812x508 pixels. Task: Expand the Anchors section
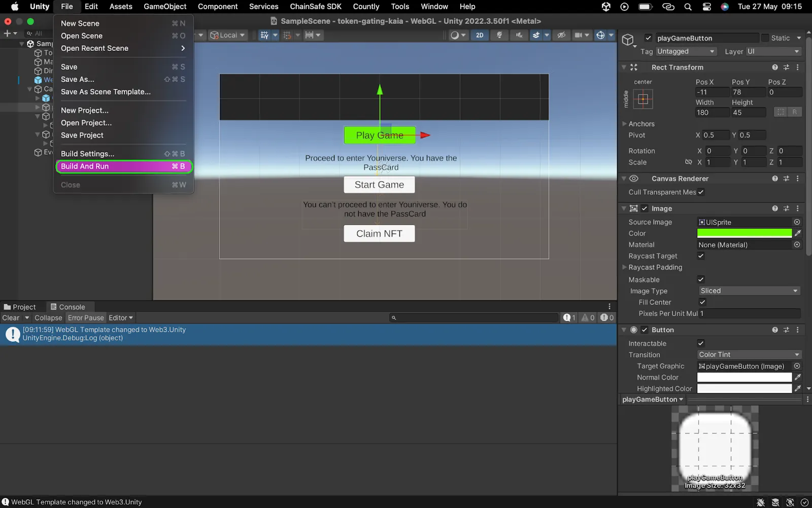click(x=625, y=123)
